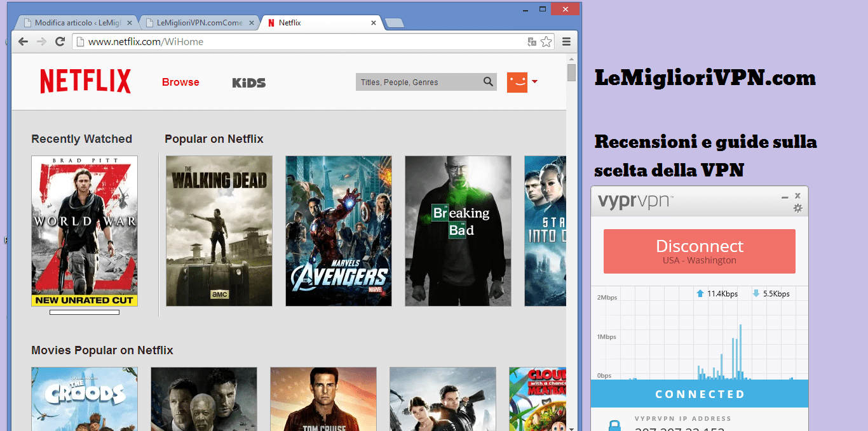
Task: Open World War Z poster
Action: [85, 231]
